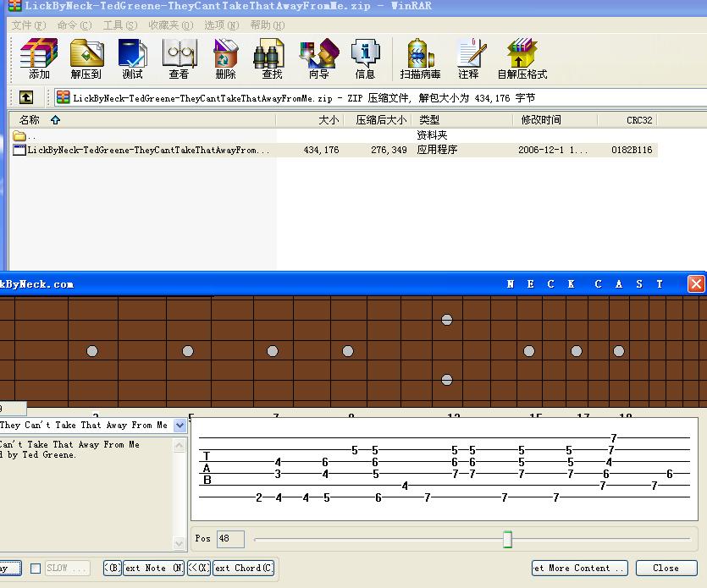Sort by the 类型 column header
Screen dimensions: 707x588
click(x=462, y=120)
